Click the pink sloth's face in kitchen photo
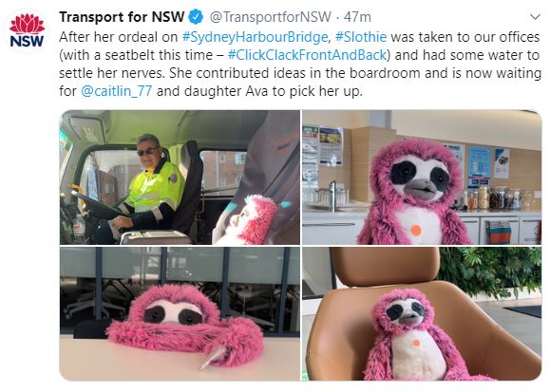550x392 pixels. 421,177
